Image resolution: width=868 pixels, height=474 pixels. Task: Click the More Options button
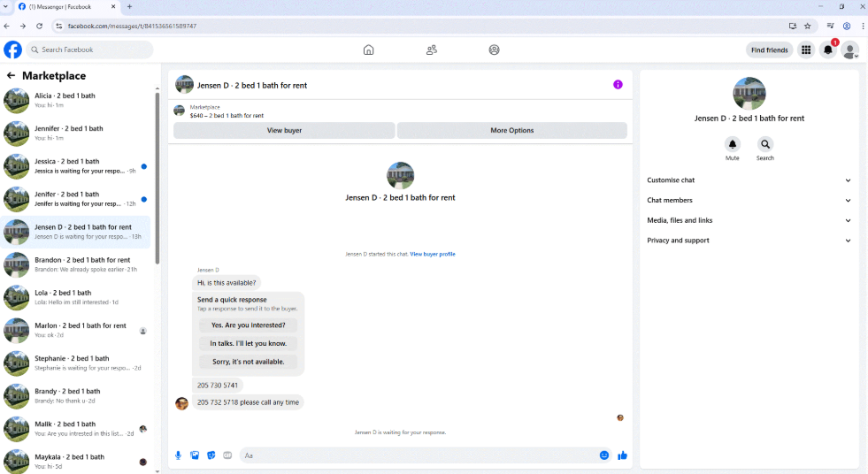click(512, 131)
